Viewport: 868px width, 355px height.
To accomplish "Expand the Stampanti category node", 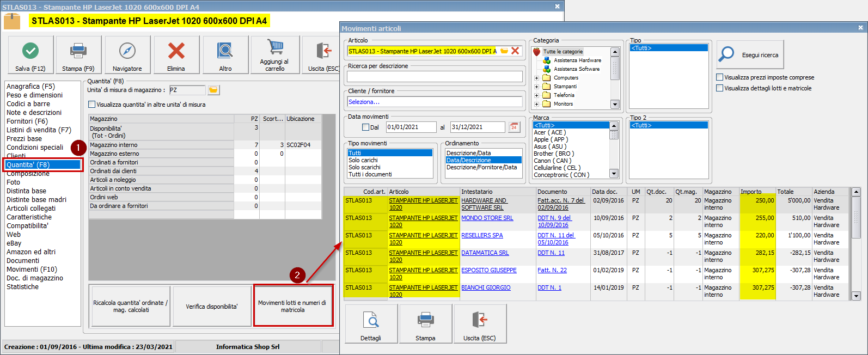I will 536,87.
